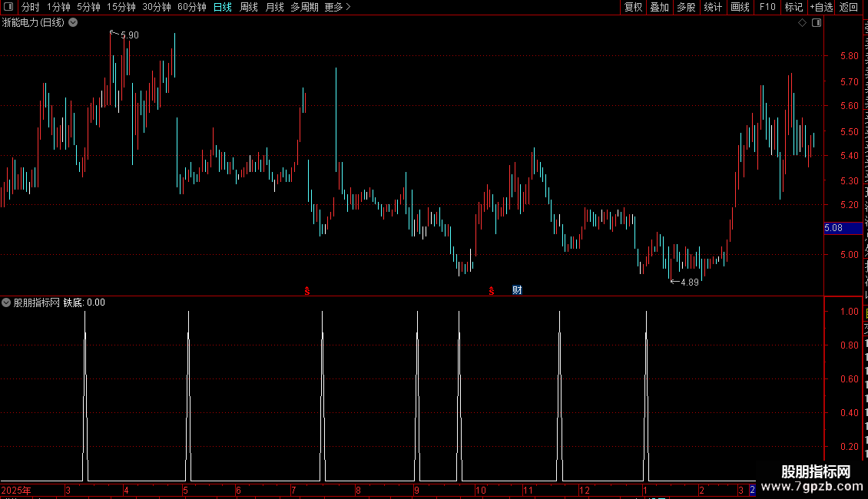Expand the 股朋指标网 indicator dropdown arrow
The height and width of the screenshot is (499, 868).
(6, 302)
